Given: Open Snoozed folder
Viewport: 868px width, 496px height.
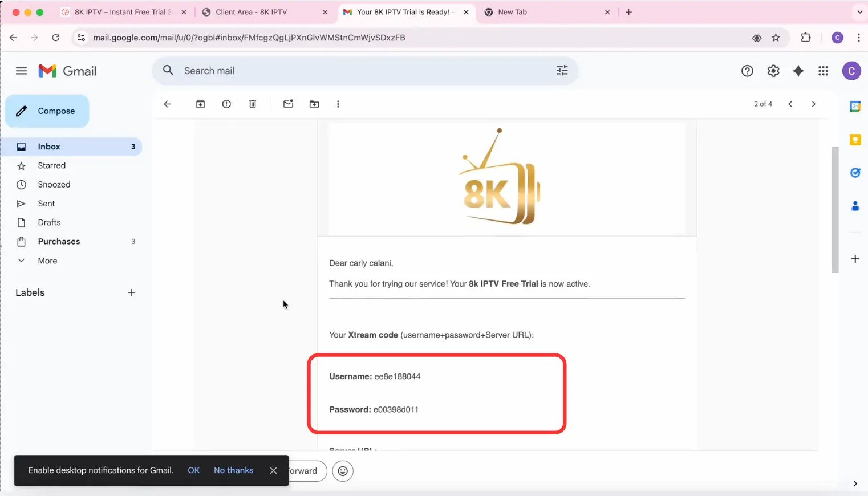Looking at the screenshot, I should (71, 185).
